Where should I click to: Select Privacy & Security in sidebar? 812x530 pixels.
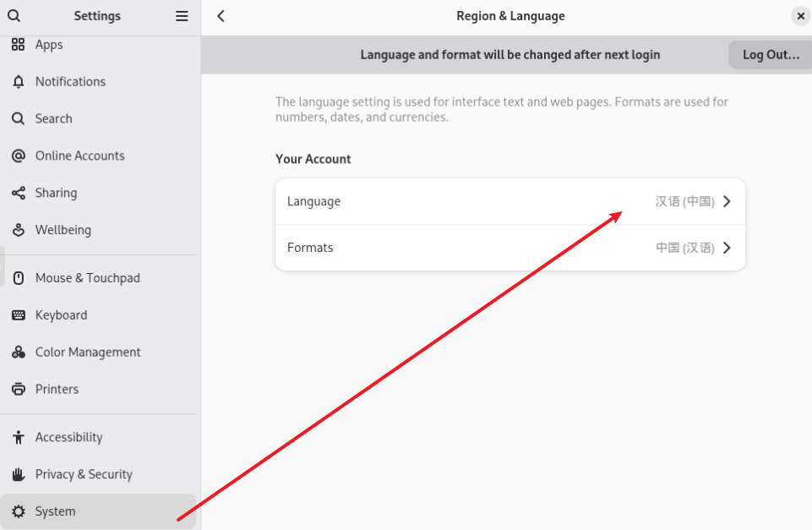(84, 474)
